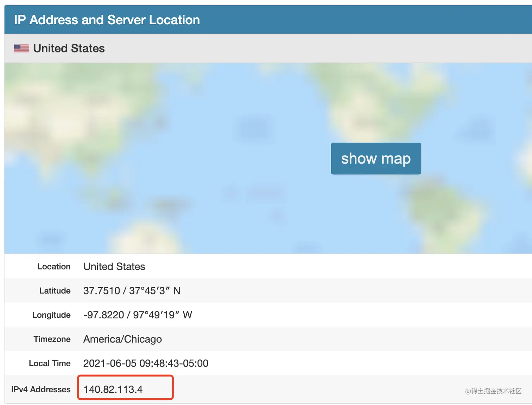Select the local time 2021-06-05 09:48:43-05:00
The image size is (532, 405).
[146, 363]
